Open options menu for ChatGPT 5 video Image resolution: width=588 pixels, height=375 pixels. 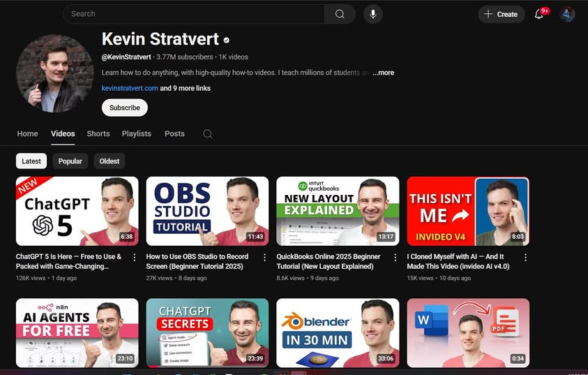pos(134,258)
